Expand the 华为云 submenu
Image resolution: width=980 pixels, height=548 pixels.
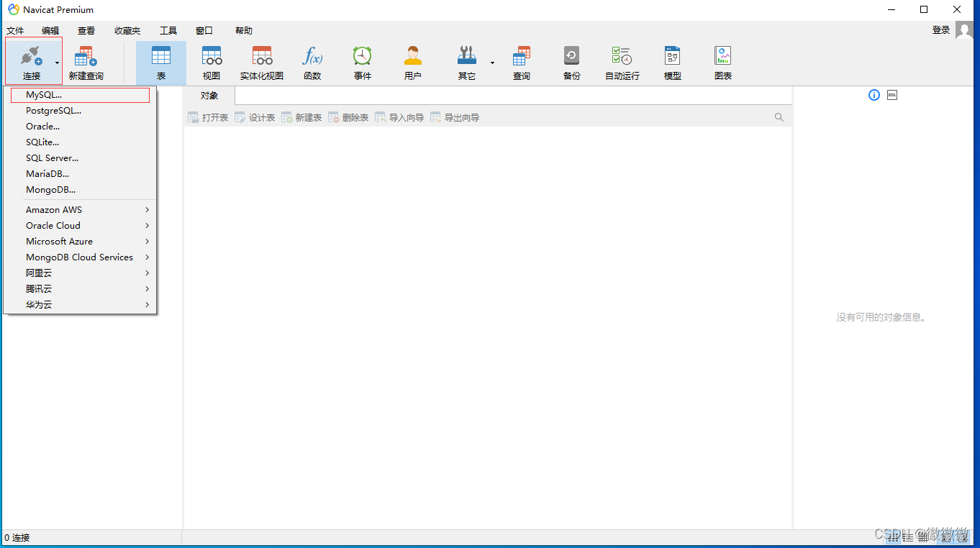(80, 305)
